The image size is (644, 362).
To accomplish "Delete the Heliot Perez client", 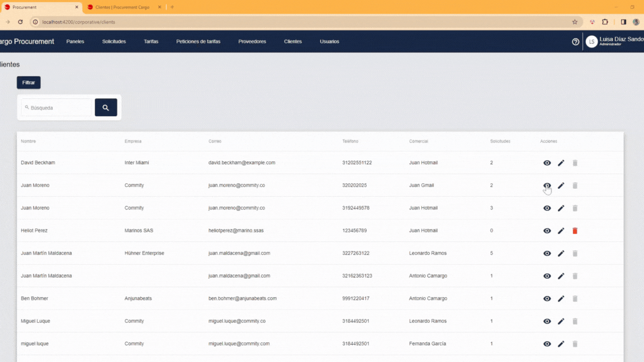I will [x=575, y=231].
